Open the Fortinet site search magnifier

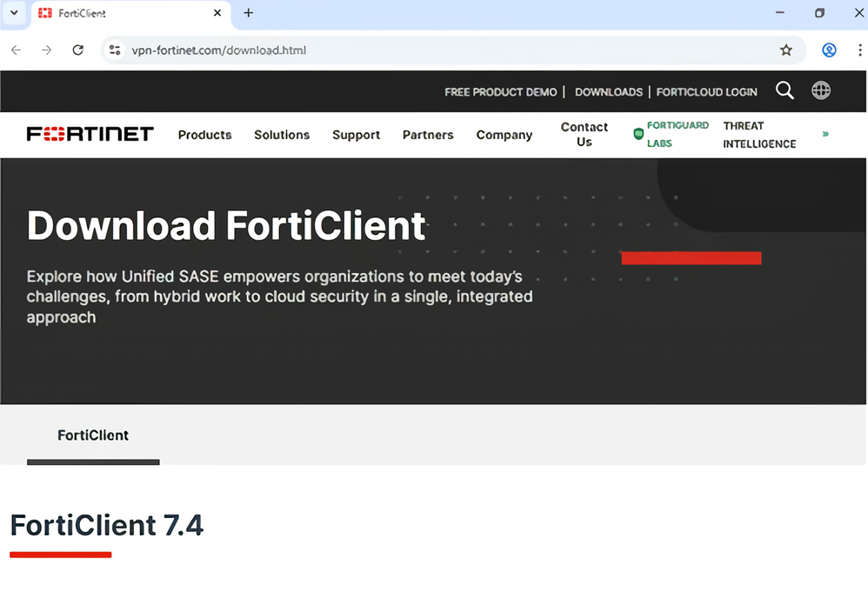coord(785,90)
